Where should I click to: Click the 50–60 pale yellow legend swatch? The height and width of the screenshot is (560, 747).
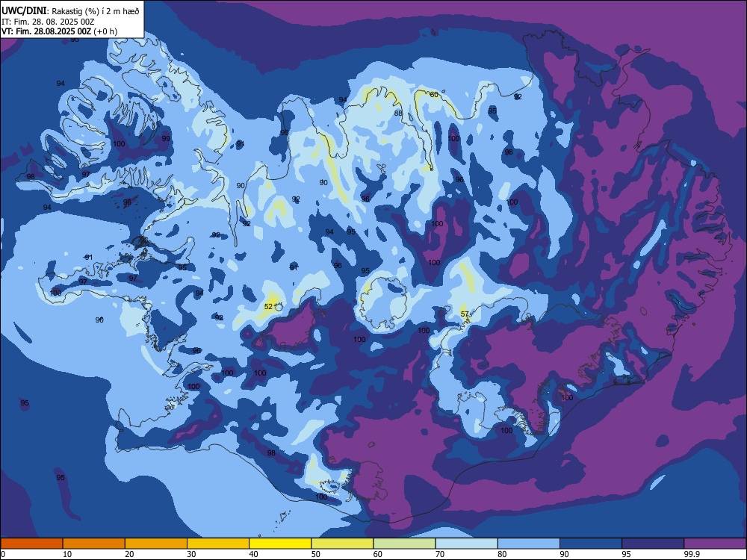click(x=342, y=544)
